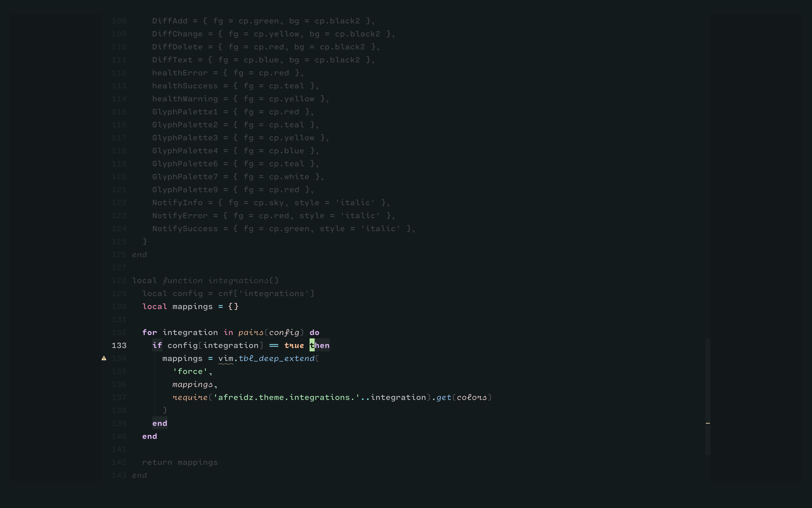The image size is (812, 508).
Task: Click 'cp.white' on line 120
Action: [x=289, y=177]
